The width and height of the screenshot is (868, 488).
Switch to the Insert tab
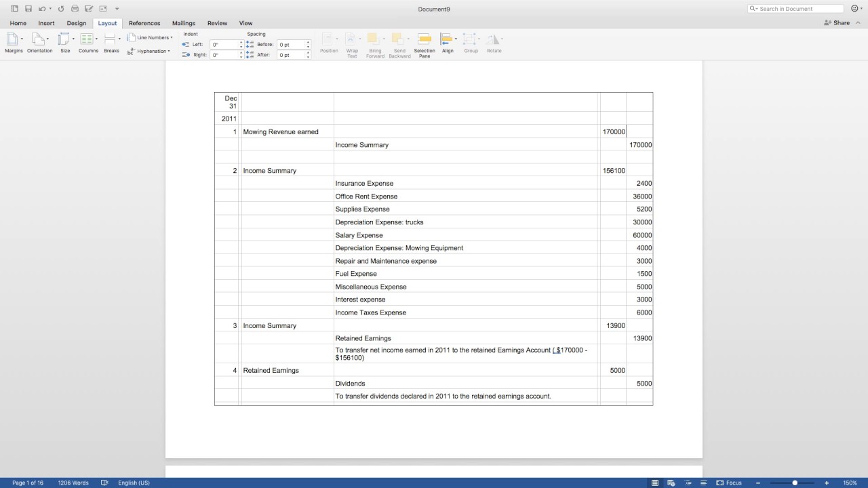point(46,23)
